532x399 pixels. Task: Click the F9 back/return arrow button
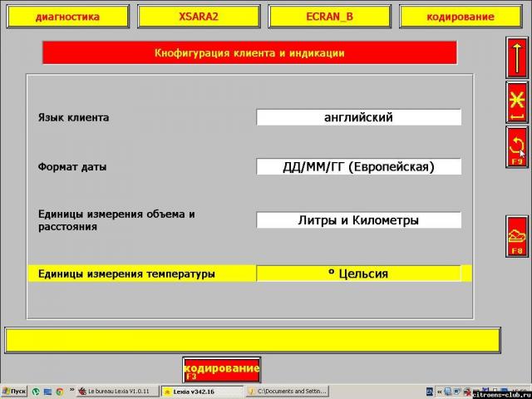517,147
